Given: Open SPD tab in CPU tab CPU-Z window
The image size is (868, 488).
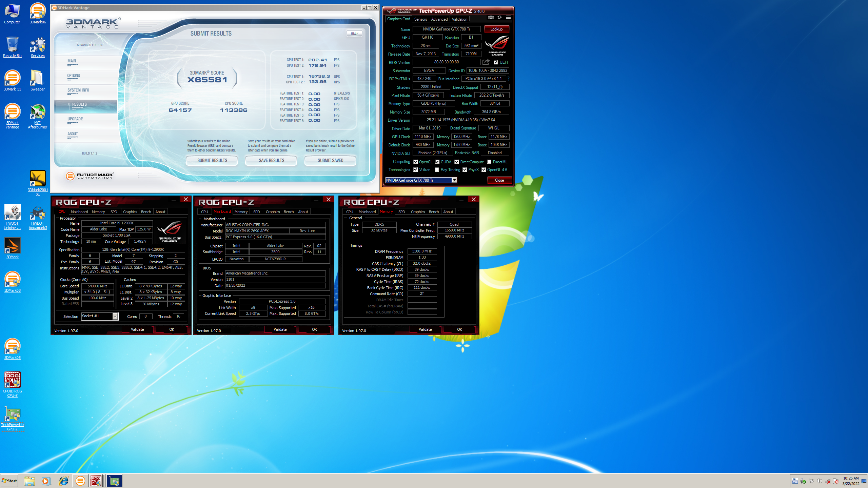Looking at the screenshot, I should (114, 212).
